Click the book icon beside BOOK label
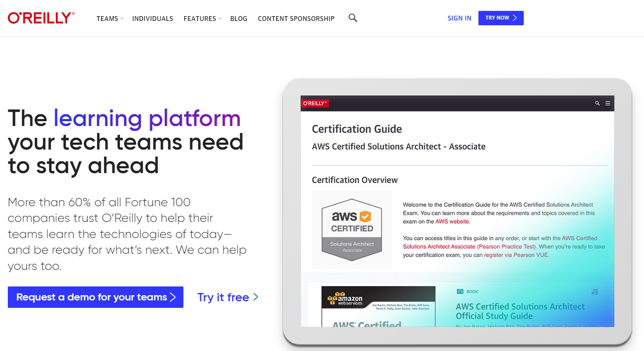 click(x=460, y=291)
